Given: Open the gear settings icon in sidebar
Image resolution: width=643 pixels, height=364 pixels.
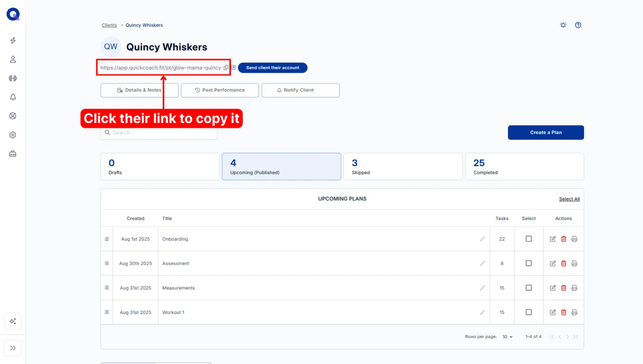Looking at the screenshot, I should click(13, 135).
